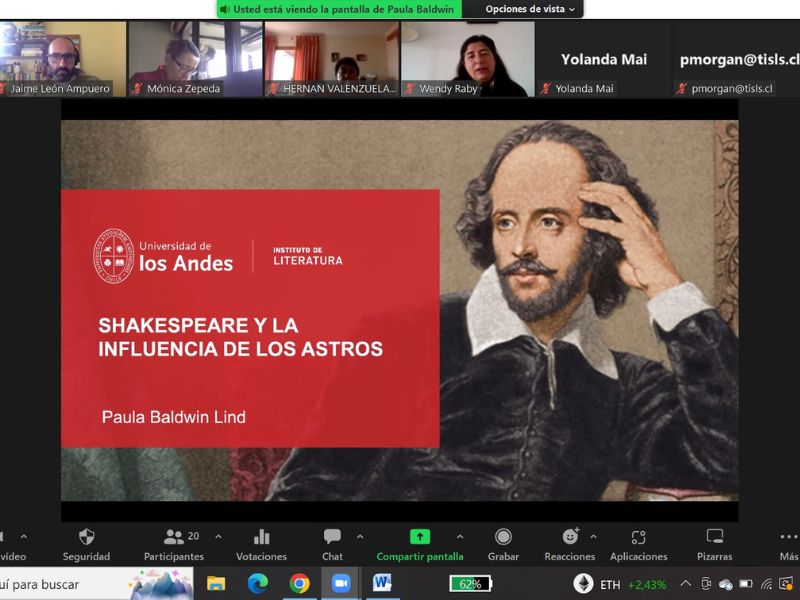Click Mónica Zepeda's muted microphone icon
Image resolution: width=800 pixels, height=600 pixels.
coord(137,89)
